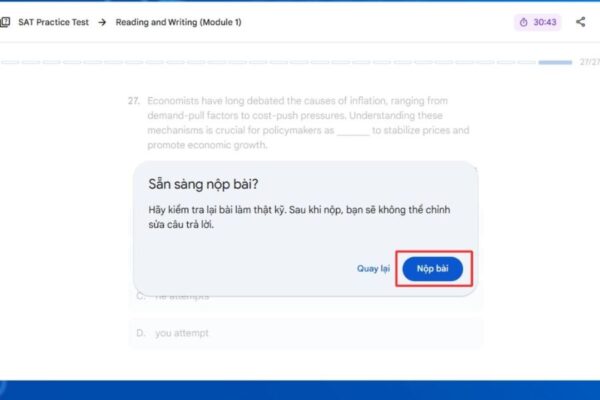Jump to the highlighted final progress segment
The image size is (600, 400).
click(x=555, y=62)
